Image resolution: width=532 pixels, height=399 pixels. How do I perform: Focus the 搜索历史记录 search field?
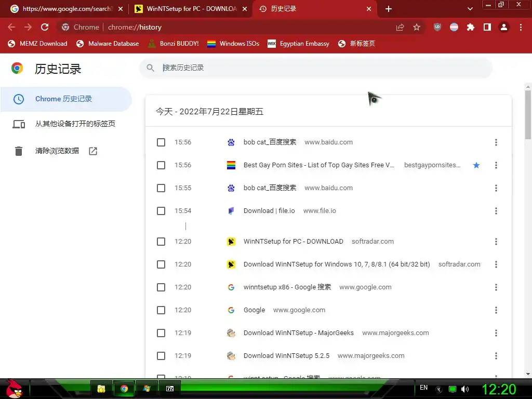[x=316, y=68]
